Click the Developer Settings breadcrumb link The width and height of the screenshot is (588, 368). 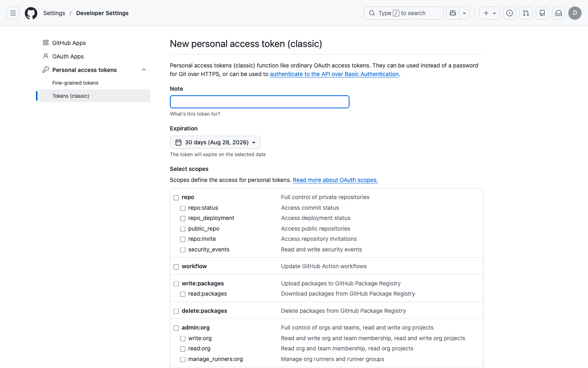[102, 13]
